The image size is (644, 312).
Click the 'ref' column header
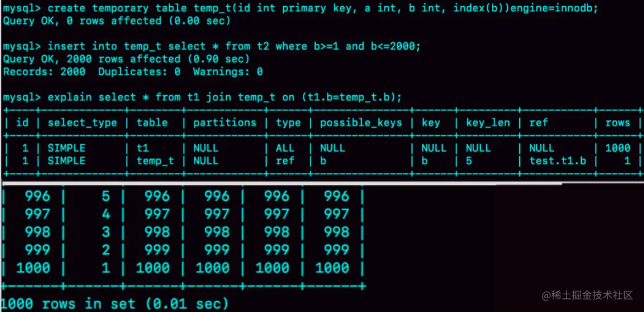click(x=539, y=123)
